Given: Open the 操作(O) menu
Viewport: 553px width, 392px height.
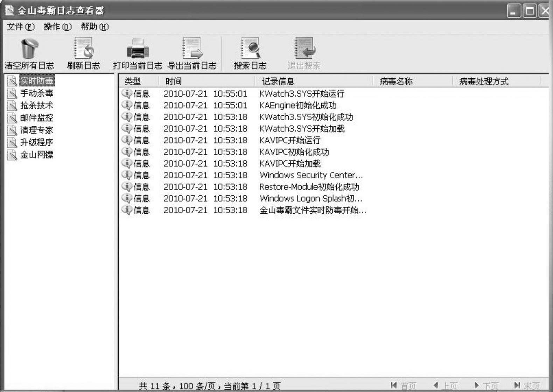Looking at the screenshot, I should (57, 27).
